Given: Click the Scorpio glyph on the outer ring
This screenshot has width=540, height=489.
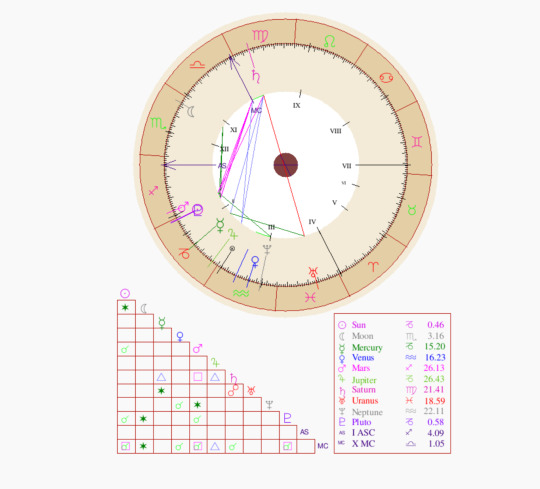Looking at the screenshot, I should [x=158, y=123].
